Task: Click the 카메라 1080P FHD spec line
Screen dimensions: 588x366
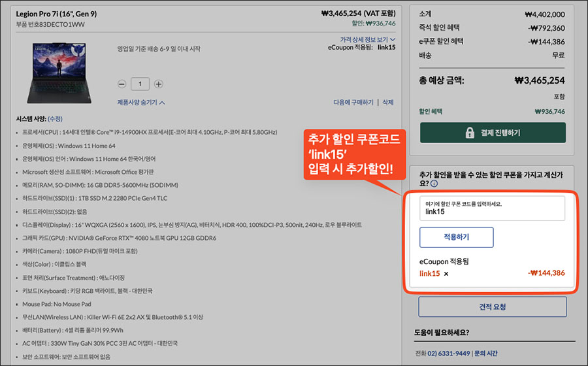Action: pyautogui.click(x=80, y=251)
